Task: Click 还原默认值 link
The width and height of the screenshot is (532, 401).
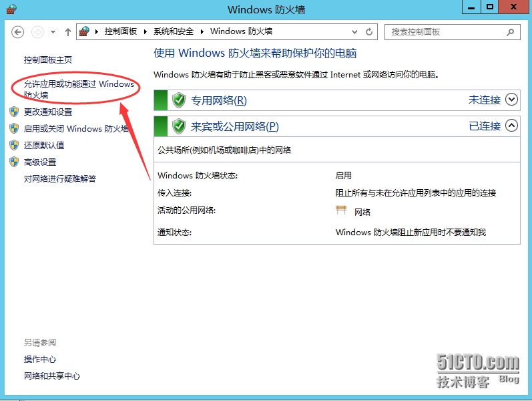Action: pos(44,146)
